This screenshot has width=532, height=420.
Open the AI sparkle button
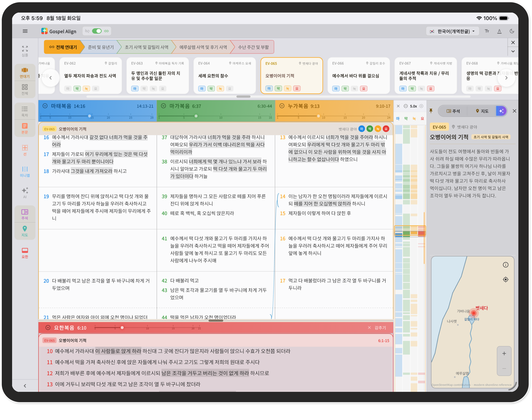click(x=501, y=111)
